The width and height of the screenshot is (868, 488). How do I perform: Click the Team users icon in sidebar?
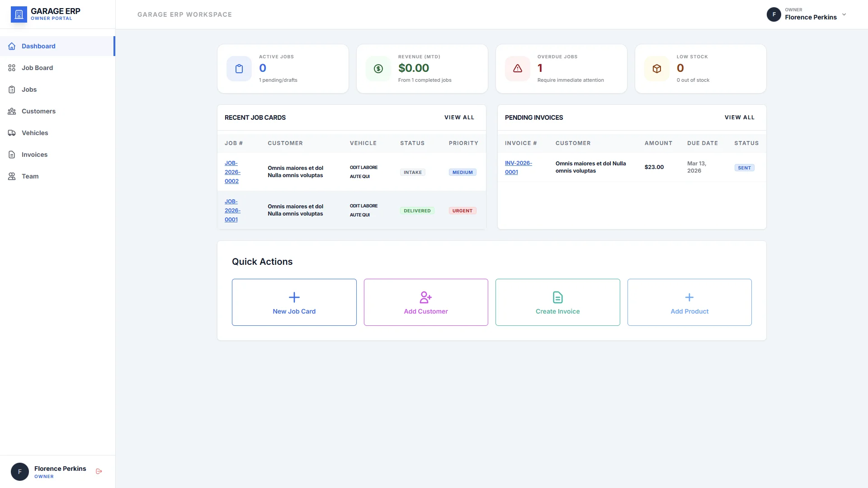tap(12, 176)
